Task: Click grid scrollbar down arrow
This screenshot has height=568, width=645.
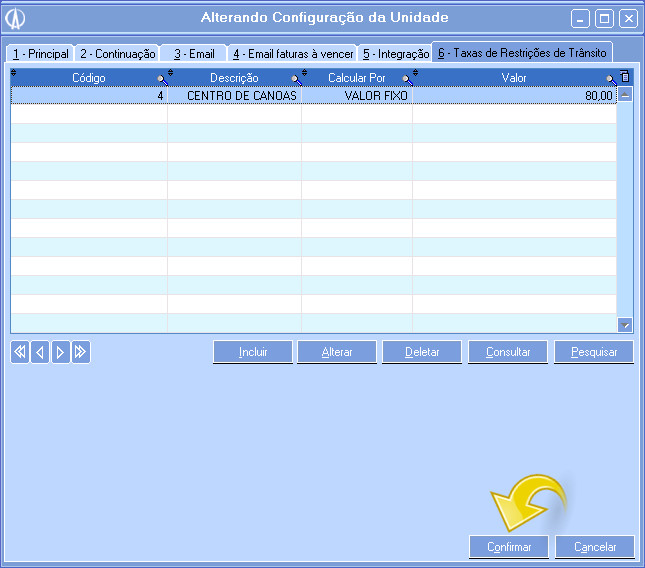Action: [625, 325]
